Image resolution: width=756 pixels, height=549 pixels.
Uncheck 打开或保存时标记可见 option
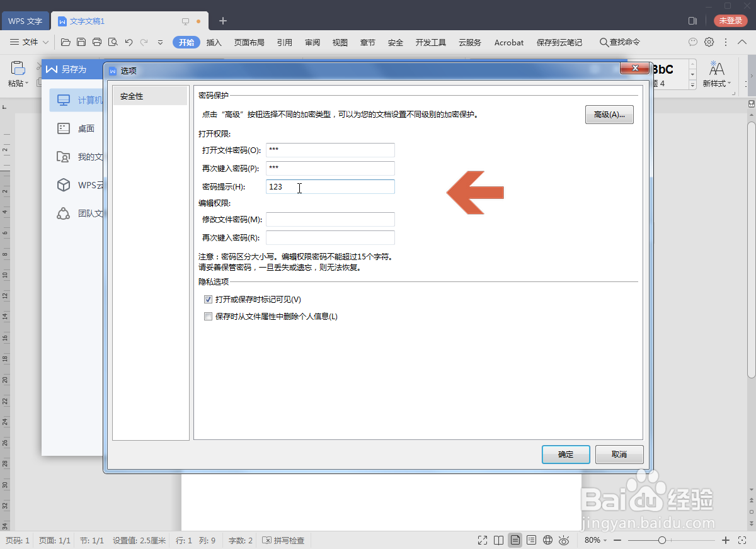tap(208, 299)
